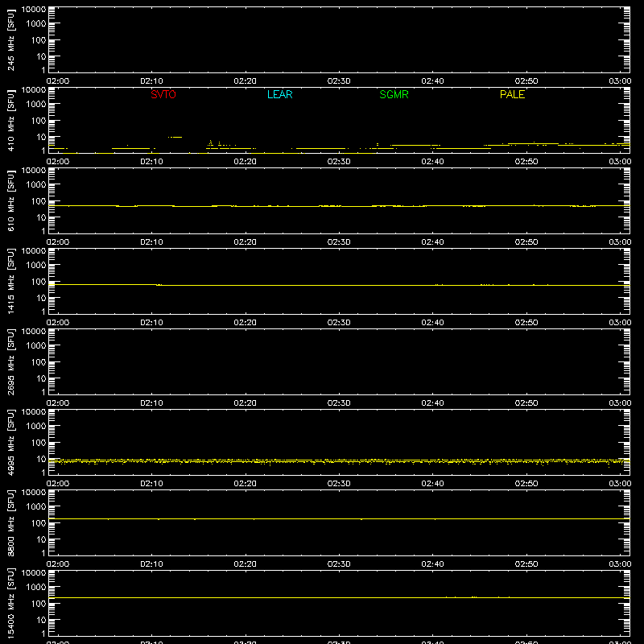Select the 610 MHz [SFU] axis title

click(x=10, y=201)
